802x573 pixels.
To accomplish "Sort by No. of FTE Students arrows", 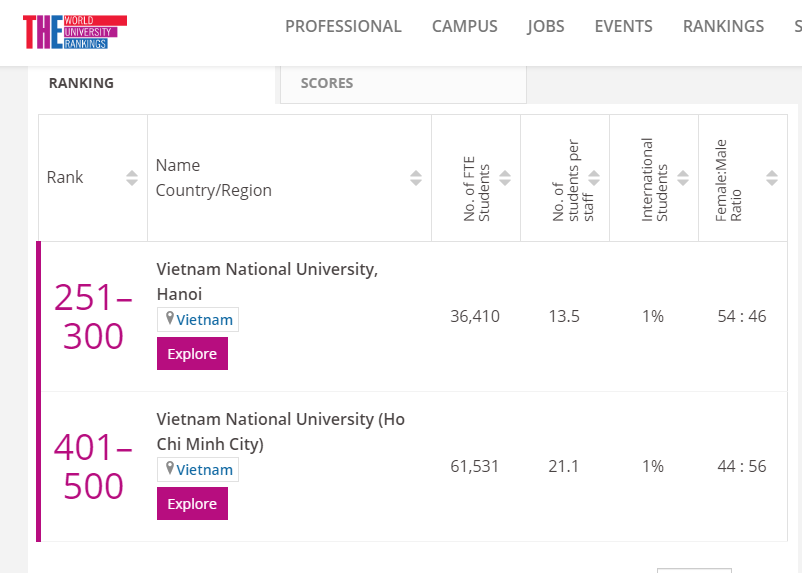I will coord(505,178).
